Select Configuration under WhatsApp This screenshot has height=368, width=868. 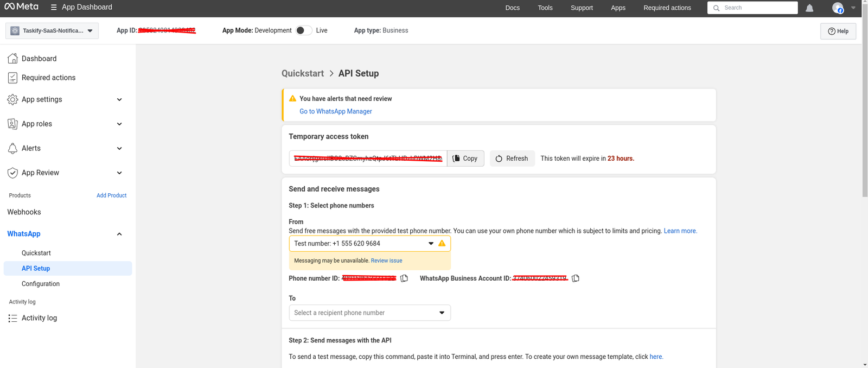pos(41,284)
